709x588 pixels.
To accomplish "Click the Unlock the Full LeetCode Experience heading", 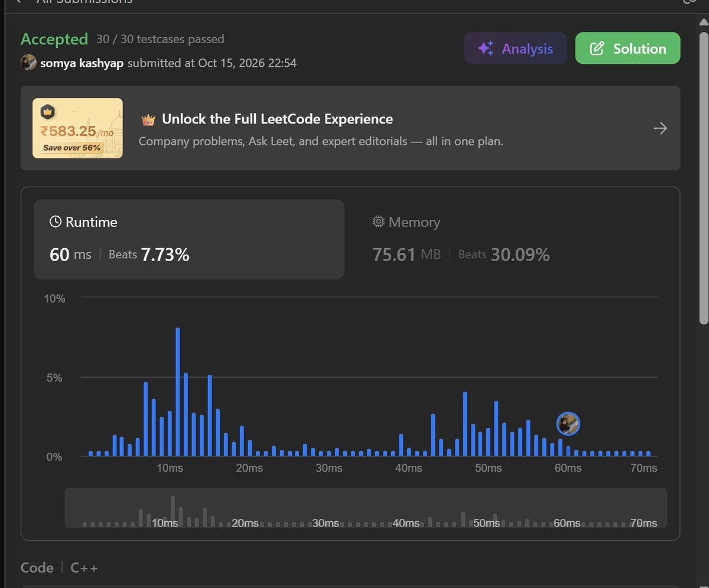I will pos(277,119).
